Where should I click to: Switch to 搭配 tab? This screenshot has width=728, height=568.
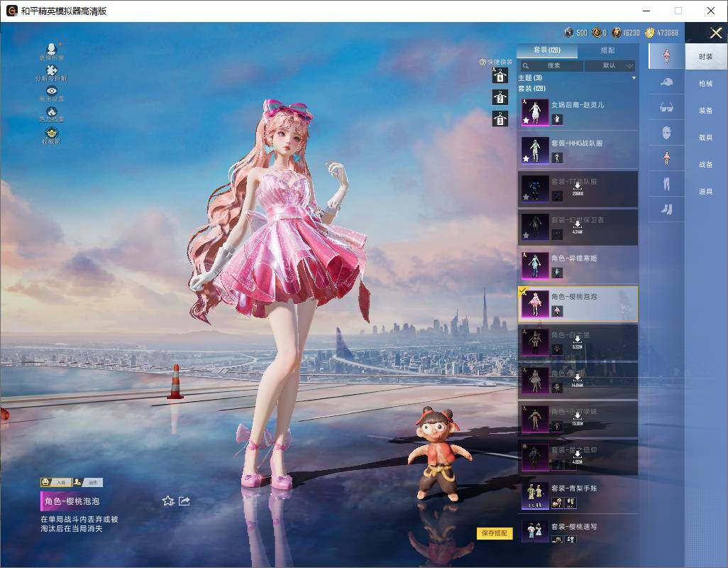tap(607, 50)
